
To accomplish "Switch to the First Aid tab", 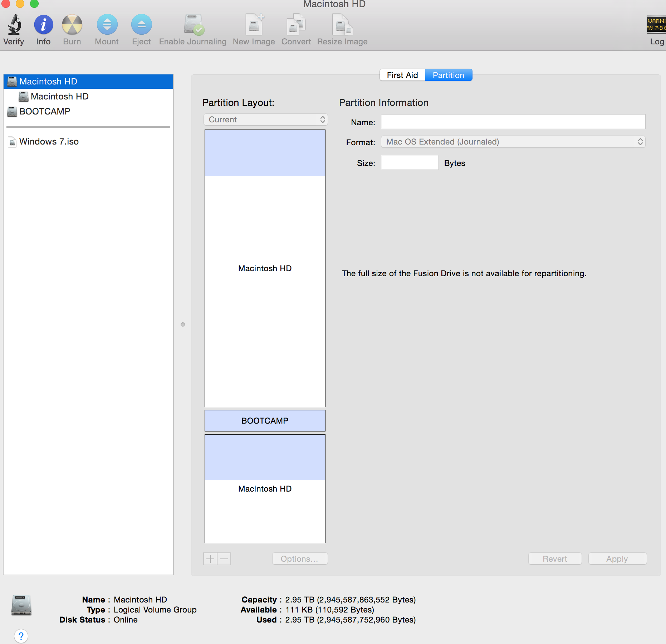I will [402, 75].
